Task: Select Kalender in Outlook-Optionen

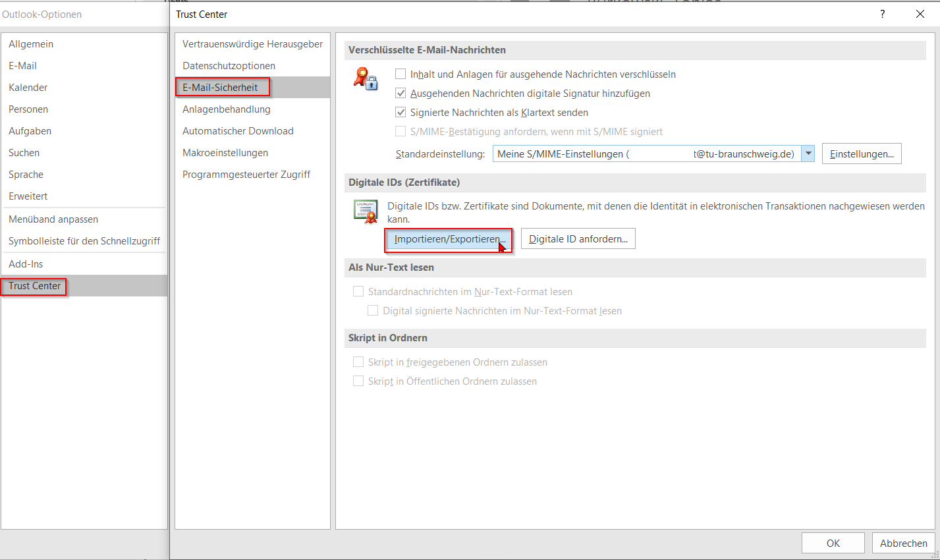Action: [84, 88]
